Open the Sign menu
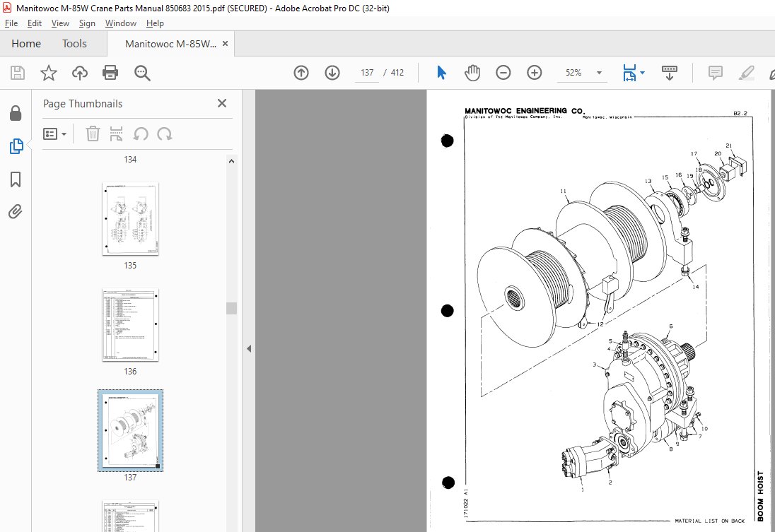Image resolution: width=775 pixels, height=532 pixels. tap(87, 23)
